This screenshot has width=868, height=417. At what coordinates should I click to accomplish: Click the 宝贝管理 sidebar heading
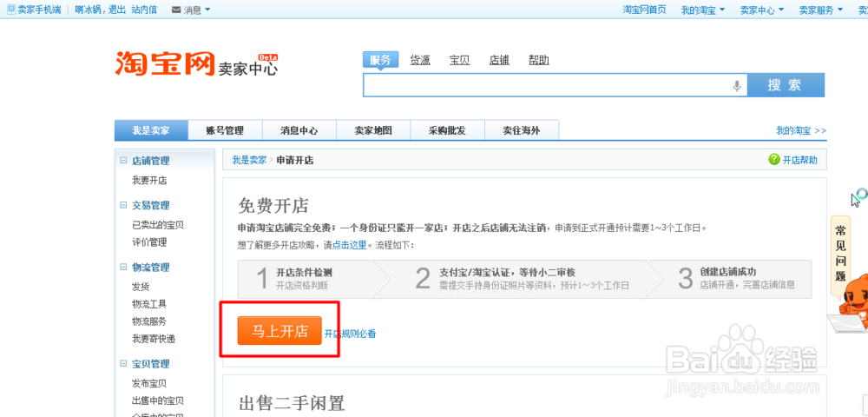click(x=150, y=364)
